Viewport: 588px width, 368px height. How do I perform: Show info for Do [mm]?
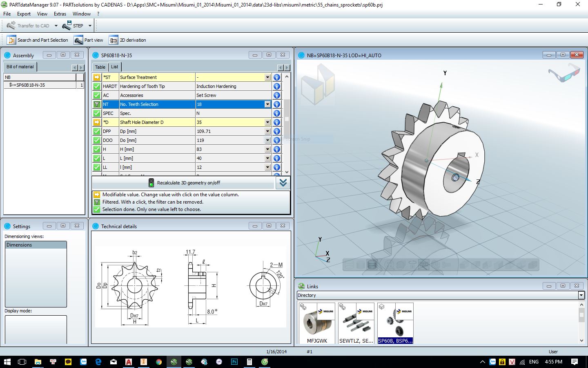(277, 140)
